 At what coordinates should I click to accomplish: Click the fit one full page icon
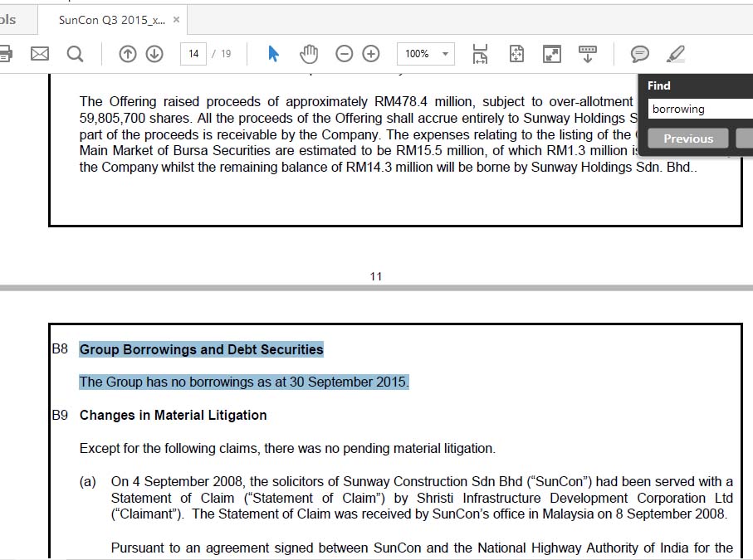click(516, 54)
